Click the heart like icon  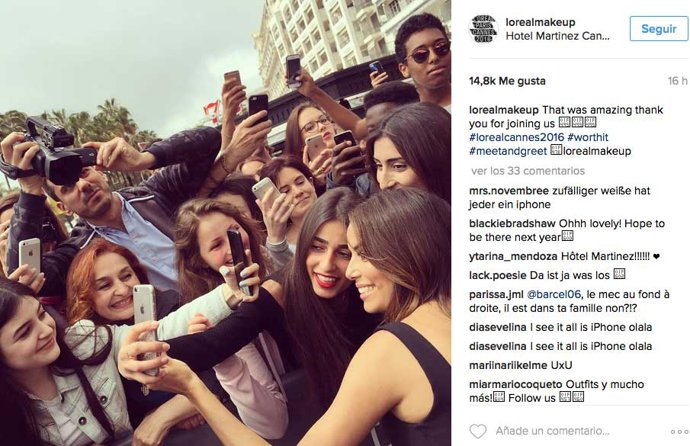tap(478, 431)
